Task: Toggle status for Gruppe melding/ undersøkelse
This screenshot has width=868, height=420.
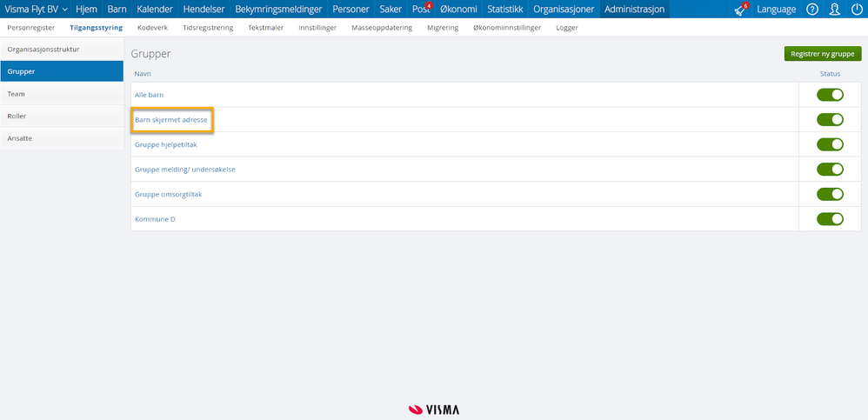Action: (830, 170)
